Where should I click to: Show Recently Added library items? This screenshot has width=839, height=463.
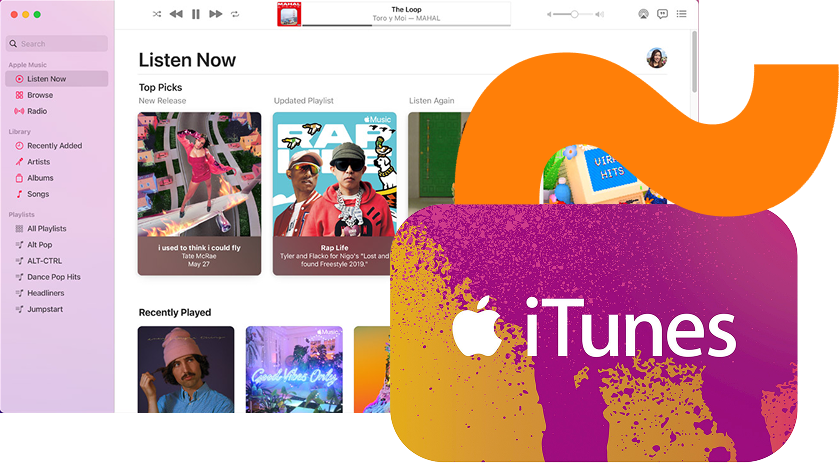click(x=57, y=146)
